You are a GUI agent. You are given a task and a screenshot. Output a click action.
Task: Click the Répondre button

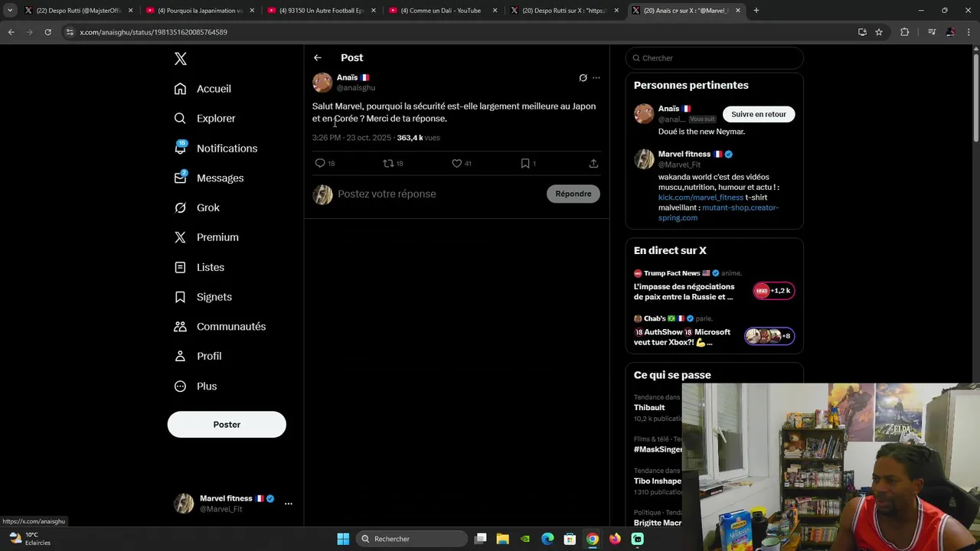[573, 194]
